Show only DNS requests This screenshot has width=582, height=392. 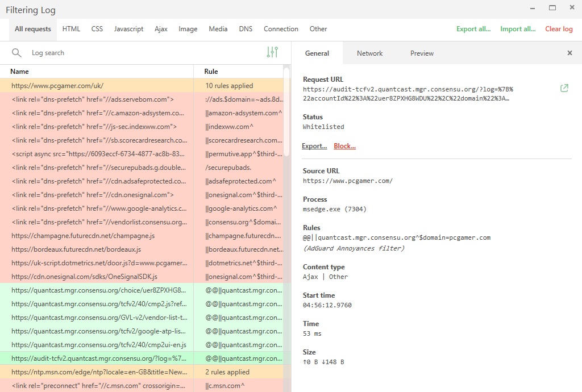coord(246,29)
